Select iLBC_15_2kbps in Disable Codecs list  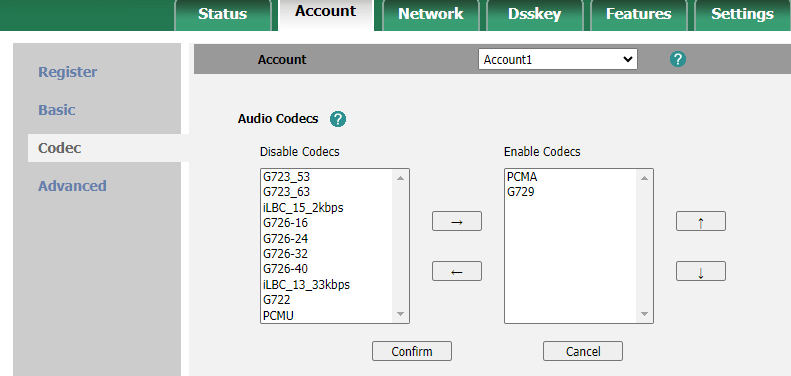327,207
